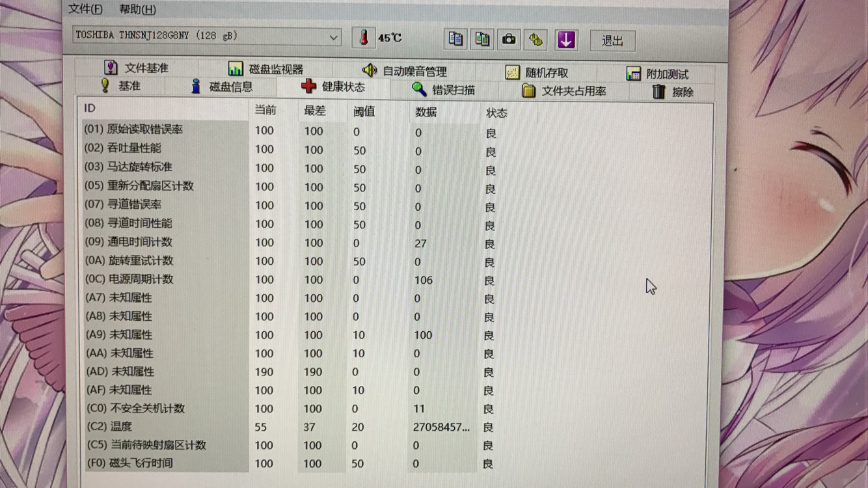This screenshot has height=488, width=868.
Task: Select the (A7) 未知属性 row
Action: (290, 298)
